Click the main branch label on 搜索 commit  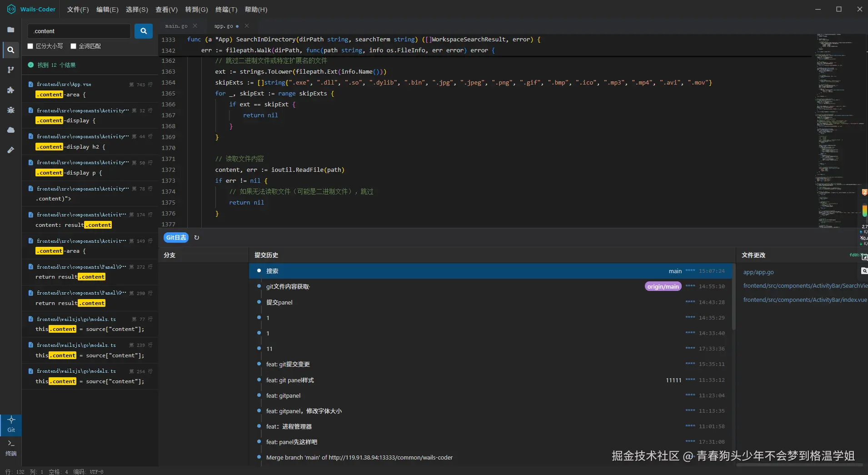(675, 271)
